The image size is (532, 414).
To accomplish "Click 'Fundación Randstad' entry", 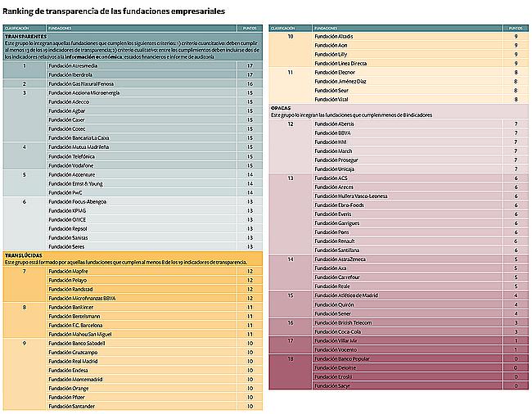I will tap(70, 289).
